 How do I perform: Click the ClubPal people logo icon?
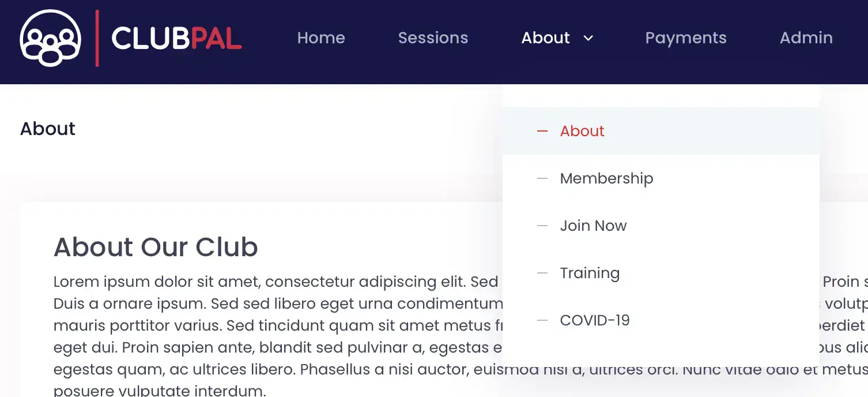[50, 38]
